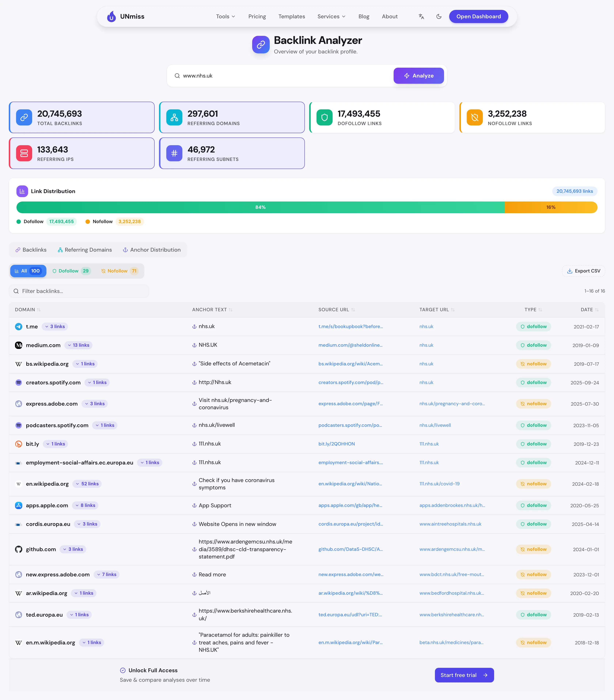The width and height of the screenshot is (614, 700).
Task: Click the Referring Domains network icon
Action: click(174, 117)
